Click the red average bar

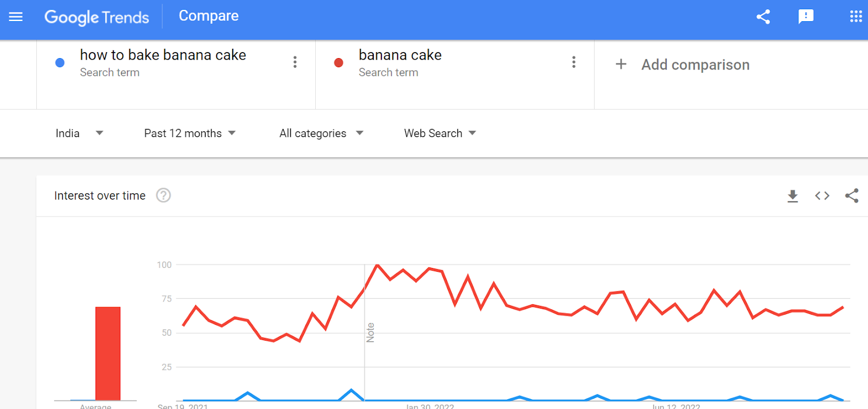coord(108,353)
